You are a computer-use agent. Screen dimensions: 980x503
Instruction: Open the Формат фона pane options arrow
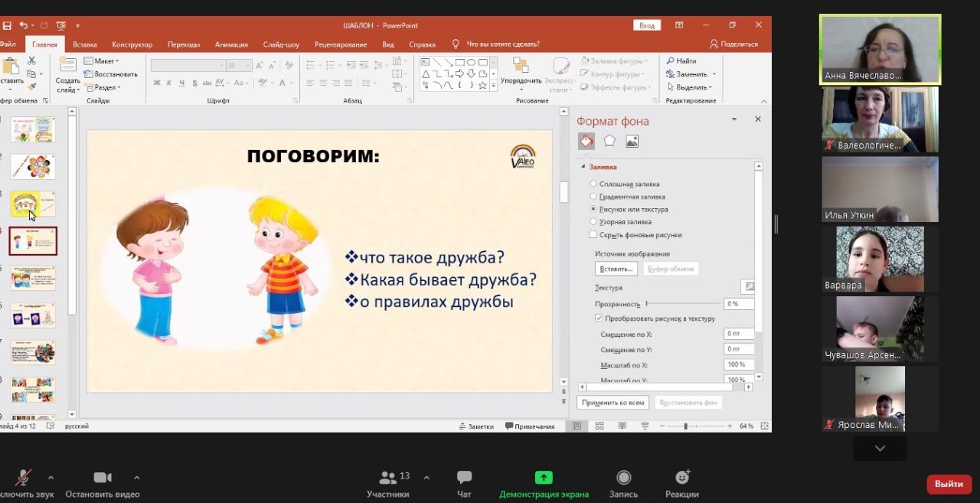pos(734,119)
